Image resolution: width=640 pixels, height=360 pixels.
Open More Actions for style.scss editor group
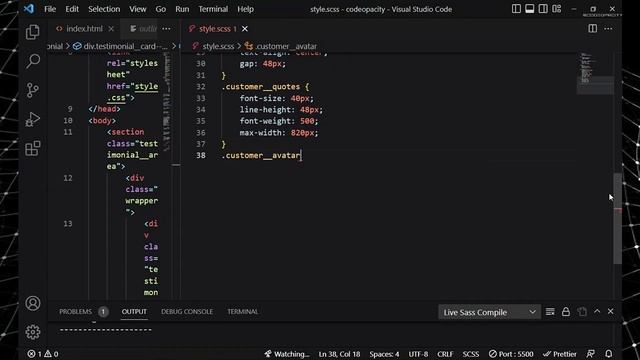click(x=608, y=29)
